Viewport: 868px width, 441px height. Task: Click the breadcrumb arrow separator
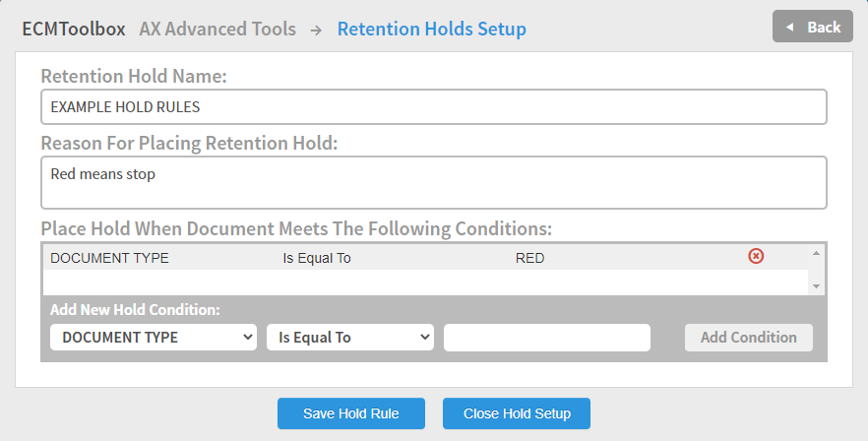[316, 30]
